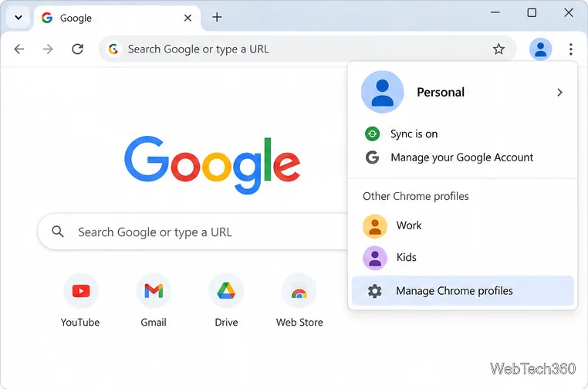The image size is (588, 389).
Task: Maximize the Chrome window
Action: (x=532, y=12)
